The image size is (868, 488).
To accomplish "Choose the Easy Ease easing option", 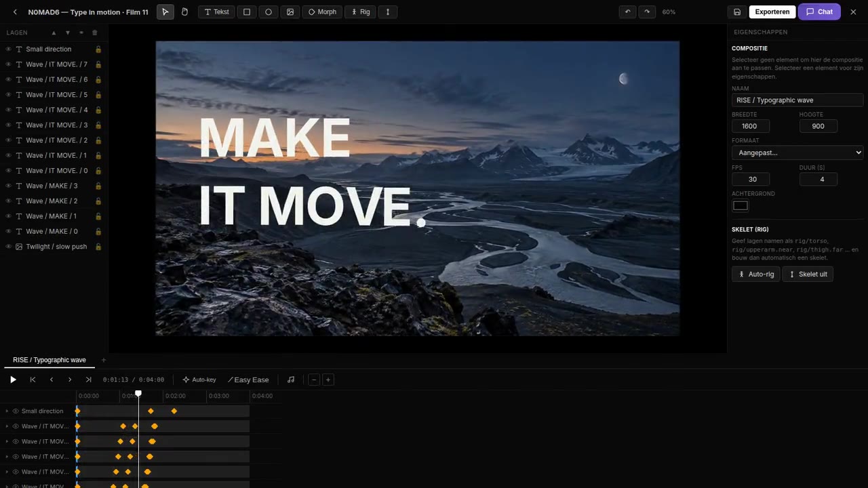I will pyautogui.click(x=248, y=380).
